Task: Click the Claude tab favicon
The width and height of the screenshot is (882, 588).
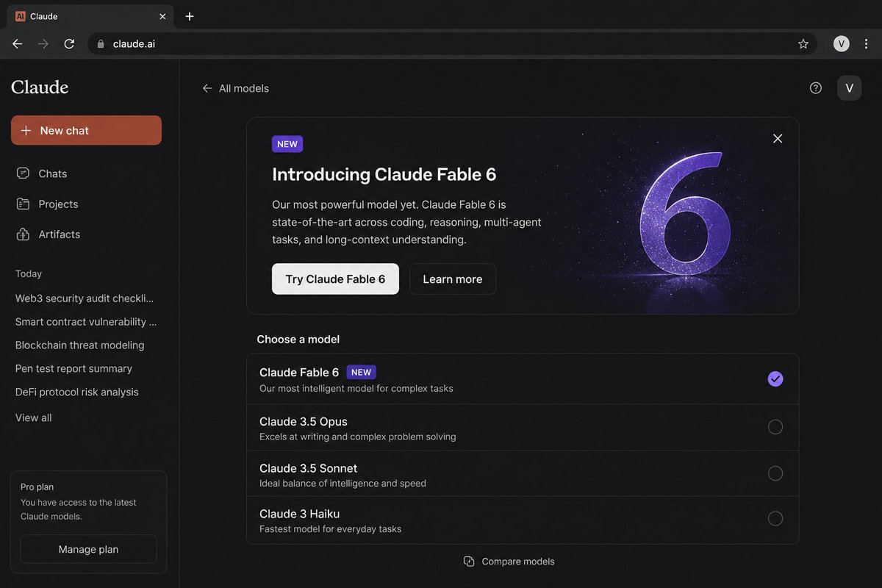Action: click(21, 16)
